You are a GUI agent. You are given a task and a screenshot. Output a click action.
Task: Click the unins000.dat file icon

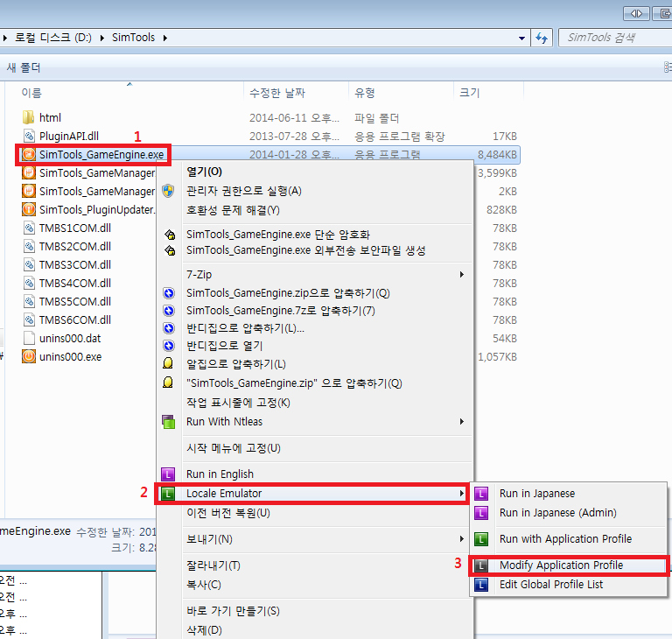(29, 338)
